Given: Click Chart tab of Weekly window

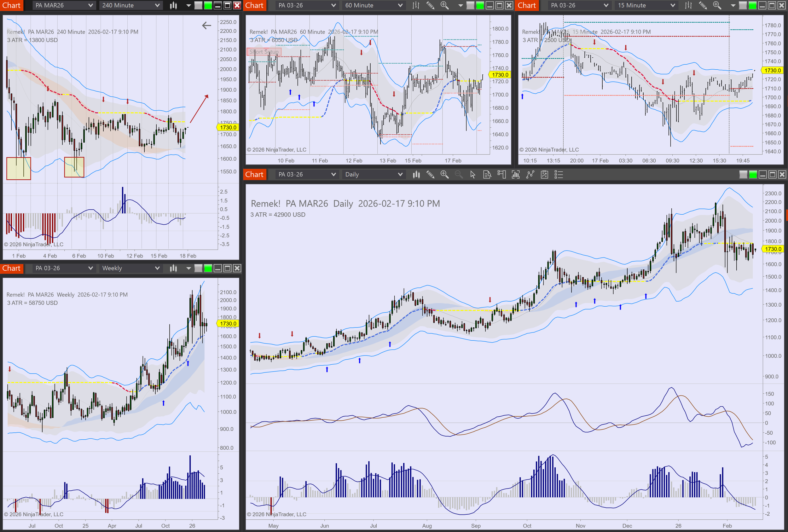Looking at the screenshot, I should point(12,268).
